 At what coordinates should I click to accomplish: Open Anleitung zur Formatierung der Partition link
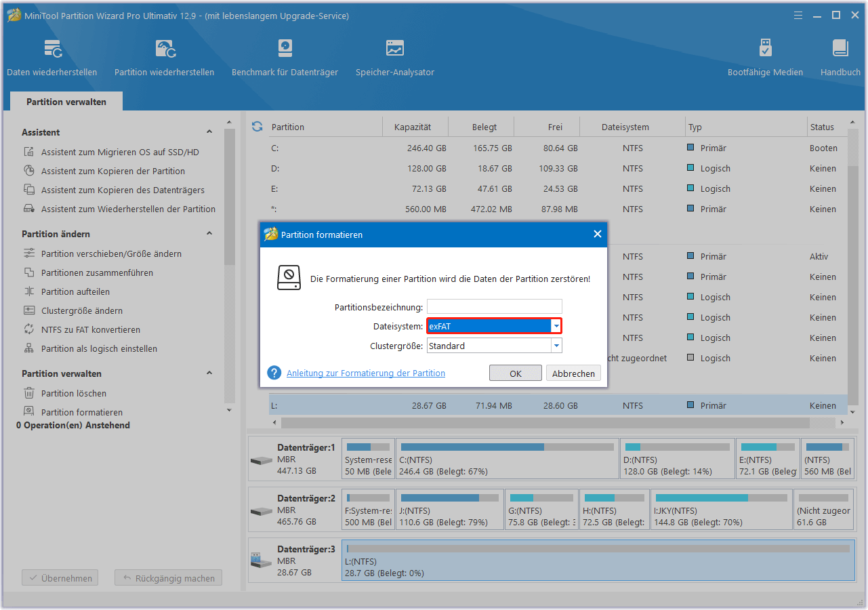pos(366,373)
